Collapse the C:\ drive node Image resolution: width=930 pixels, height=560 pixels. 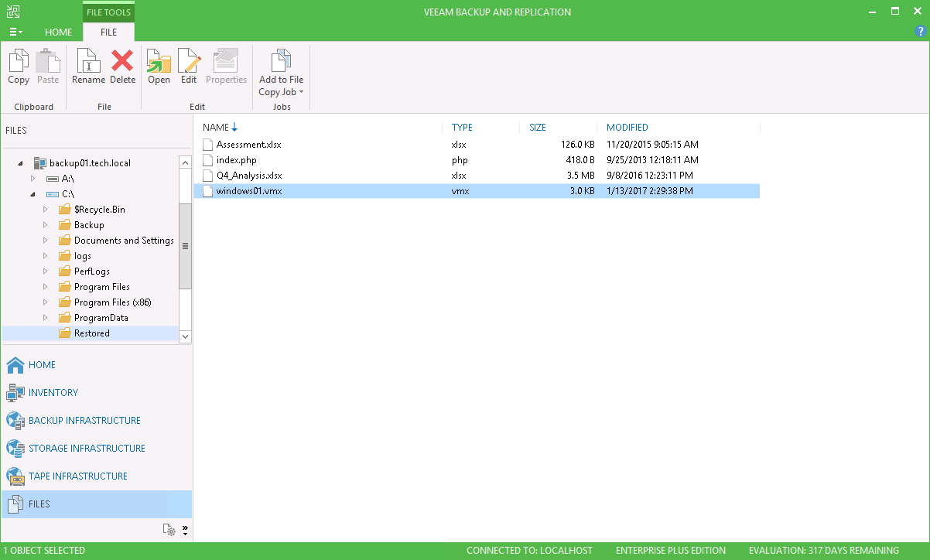point(33,195)
